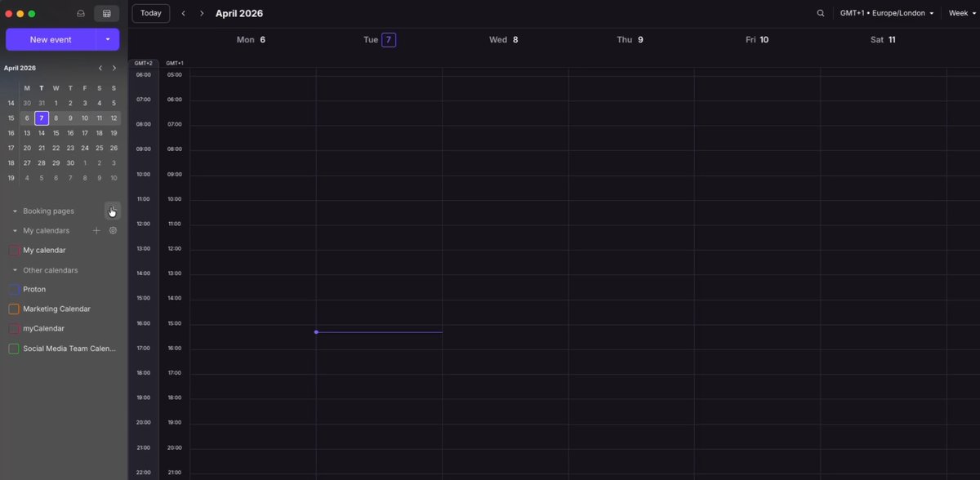This screenshot has width=980, height=480.
Task: Click the New event button
Action: pos(51,39)
